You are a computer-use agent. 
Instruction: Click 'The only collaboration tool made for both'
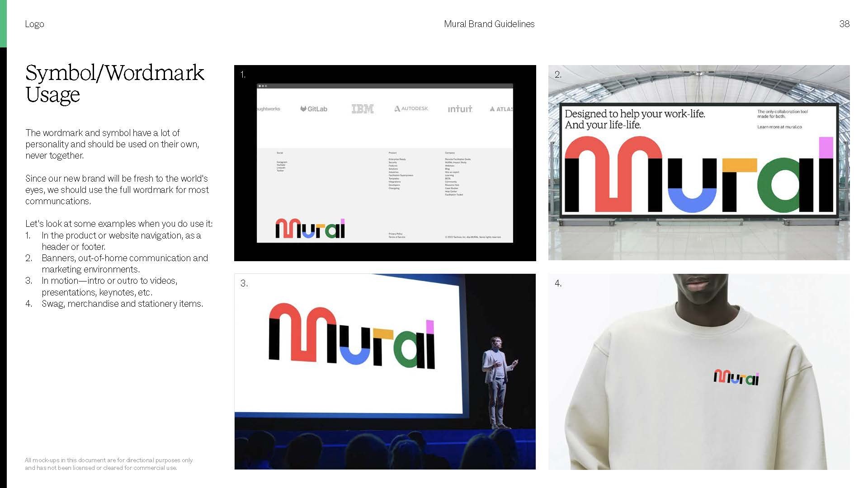(x=782, y=114)
